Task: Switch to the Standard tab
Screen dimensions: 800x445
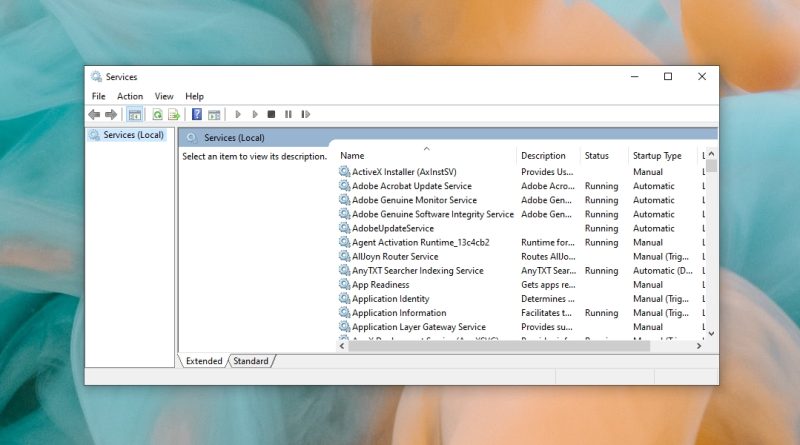Action: coord(251,361)
